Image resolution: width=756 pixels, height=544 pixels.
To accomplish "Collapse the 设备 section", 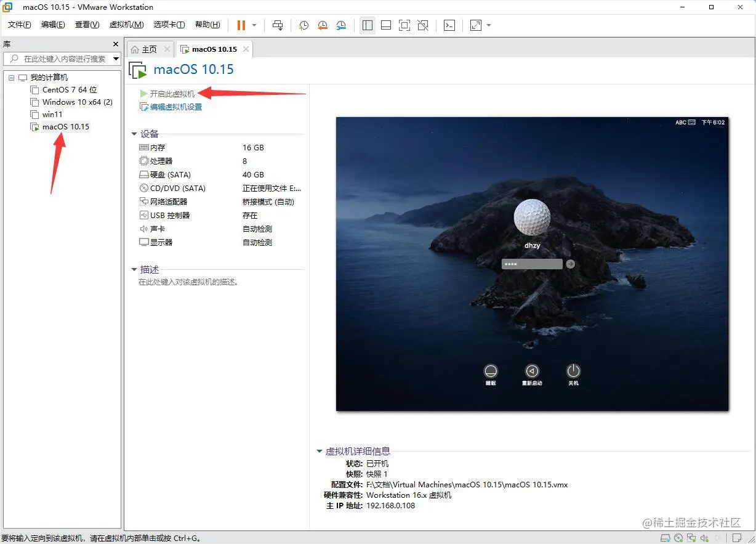I will click(x=134, y=134).
